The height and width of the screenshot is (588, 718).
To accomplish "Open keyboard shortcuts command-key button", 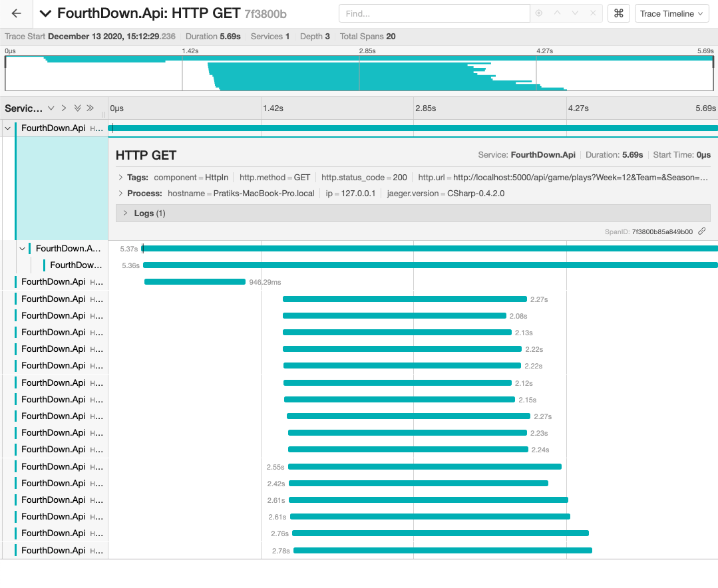I will click(619, 14).
